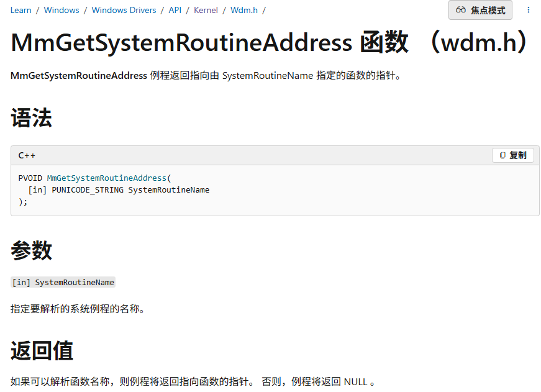Click the glasses icon in 焦点模式 button
This screenshot has width=541, height=392.
click(461, 10)
